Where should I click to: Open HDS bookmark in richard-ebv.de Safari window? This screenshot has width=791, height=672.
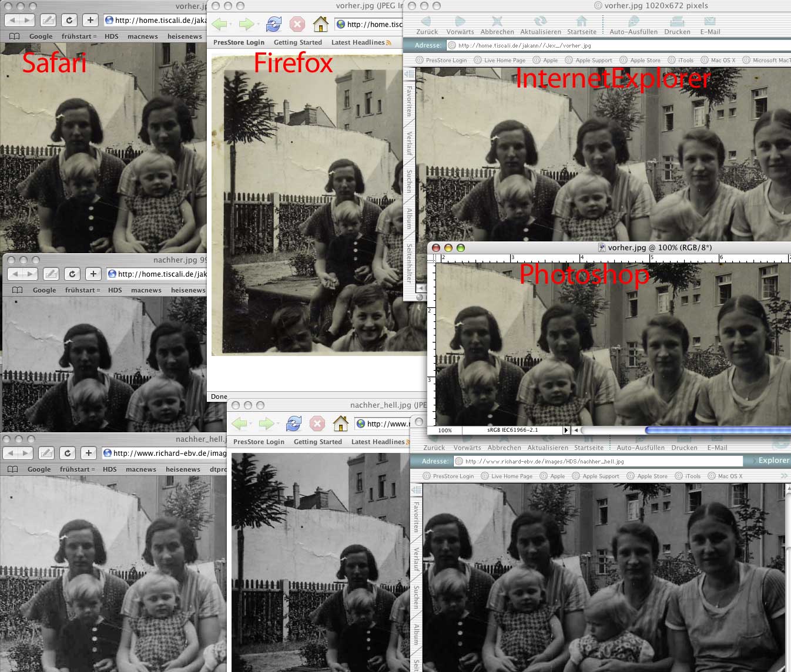click(110, 469)
